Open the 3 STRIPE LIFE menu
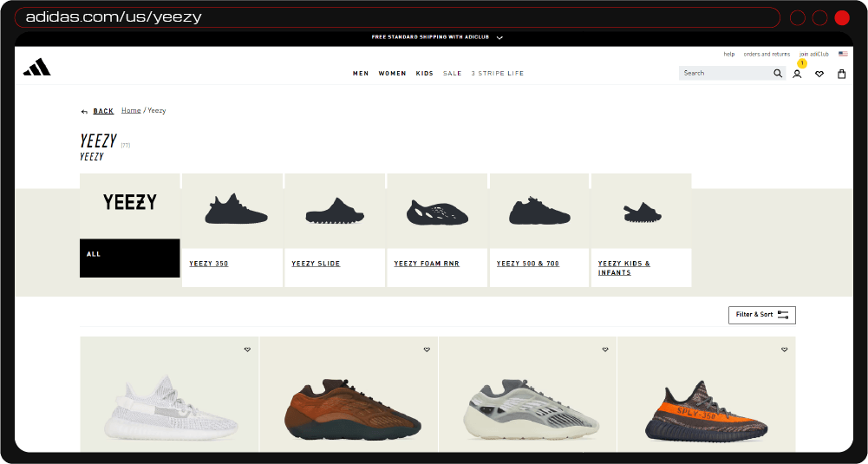The height and width of the screenshot is (464, 868). [x=498, y=73]
